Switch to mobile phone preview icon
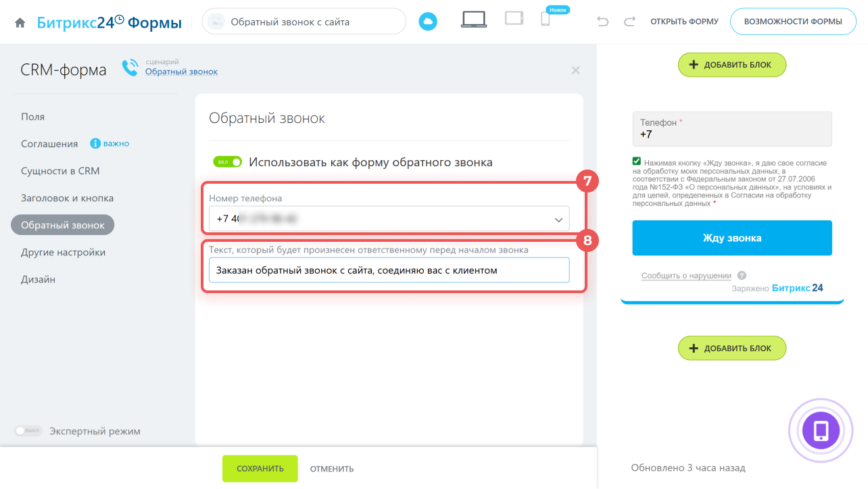Viewport: 868px width, 489px height. tap(546, 20)
